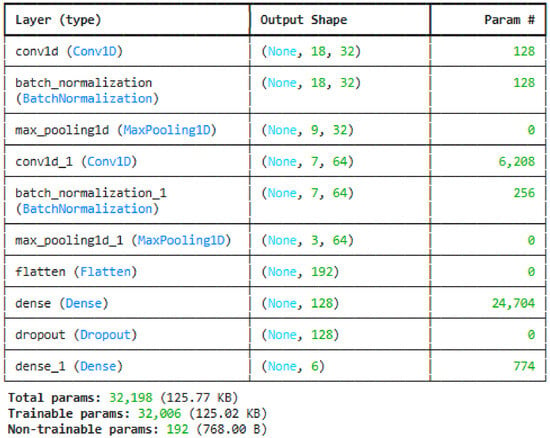
Task: Click 'Non-trainable params: 192' line
Action: pos(138,429)
